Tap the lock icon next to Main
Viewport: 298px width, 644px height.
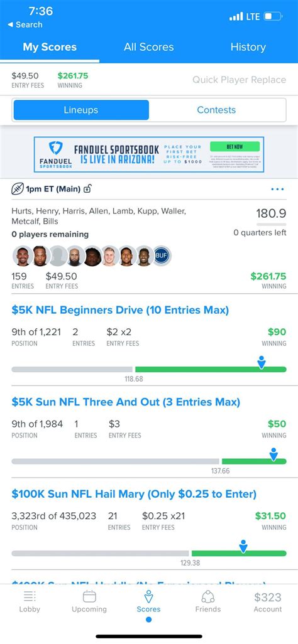[87, 189]
